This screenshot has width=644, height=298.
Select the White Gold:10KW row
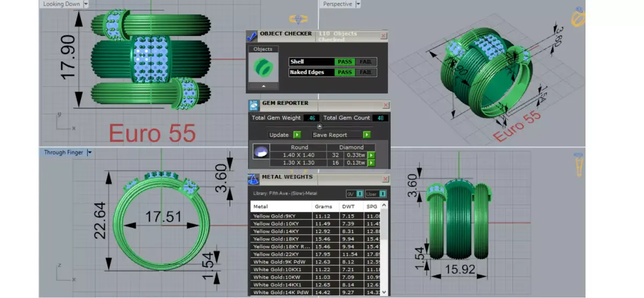pyautogui.click(x=316, y=277)
